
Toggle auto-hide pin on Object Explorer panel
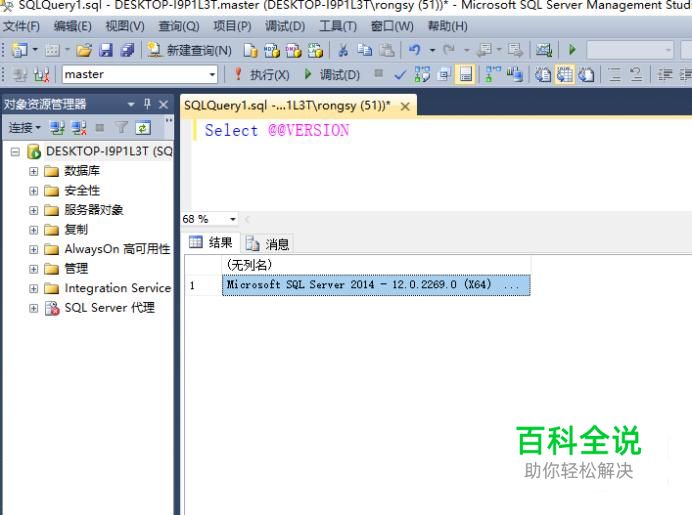pyautogui.click(x=147, y=104)
